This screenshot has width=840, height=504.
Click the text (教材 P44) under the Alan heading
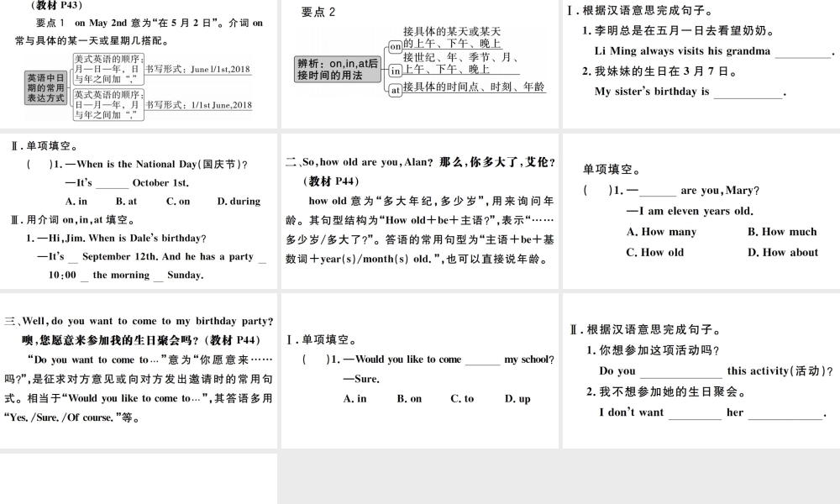(332, 181)
